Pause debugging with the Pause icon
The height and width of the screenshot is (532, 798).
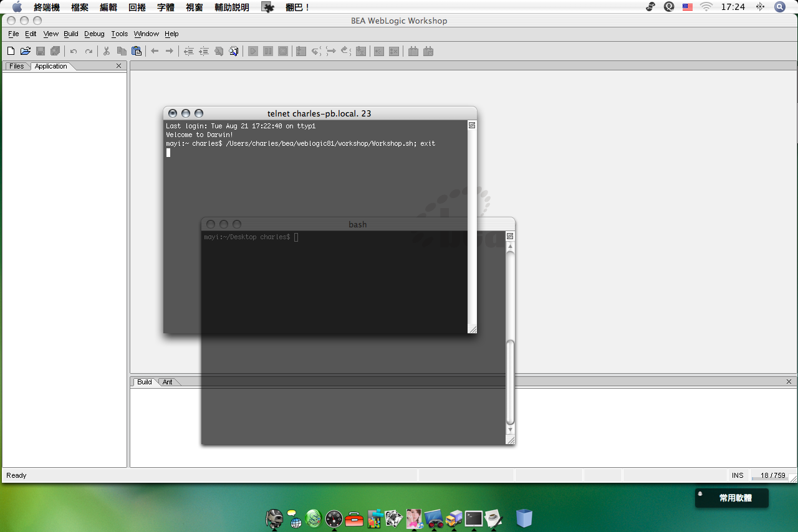pyautogui.click(x=268, y=51)
